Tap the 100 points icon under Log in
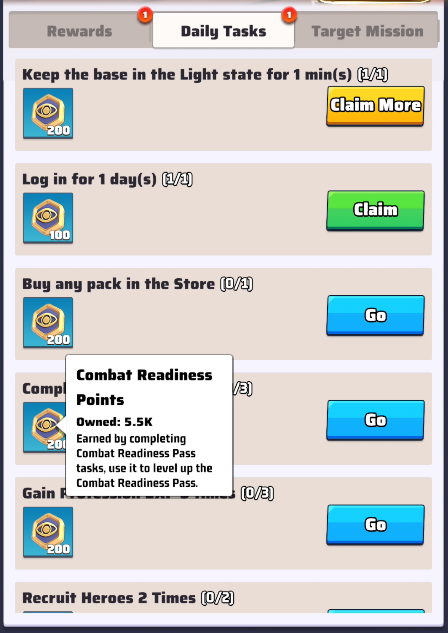This screenshot has height=633, width=448. (x=48, y=218)
